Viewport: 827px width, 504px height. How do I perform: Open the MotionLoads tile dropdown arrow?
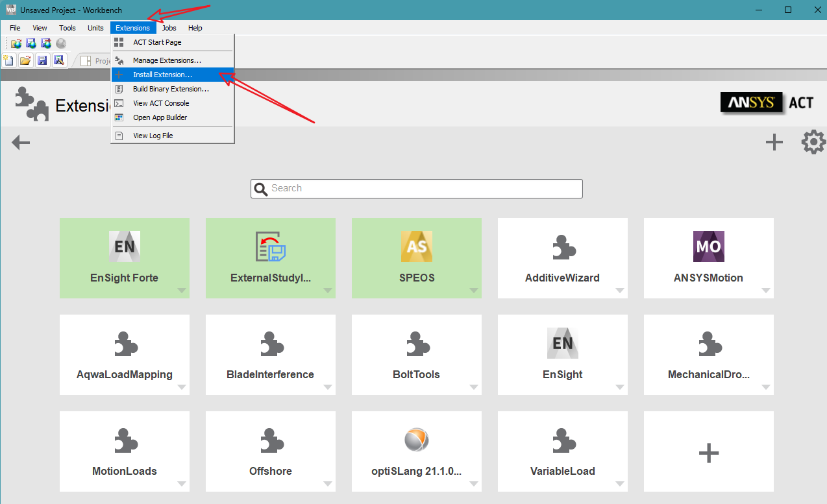181,484
